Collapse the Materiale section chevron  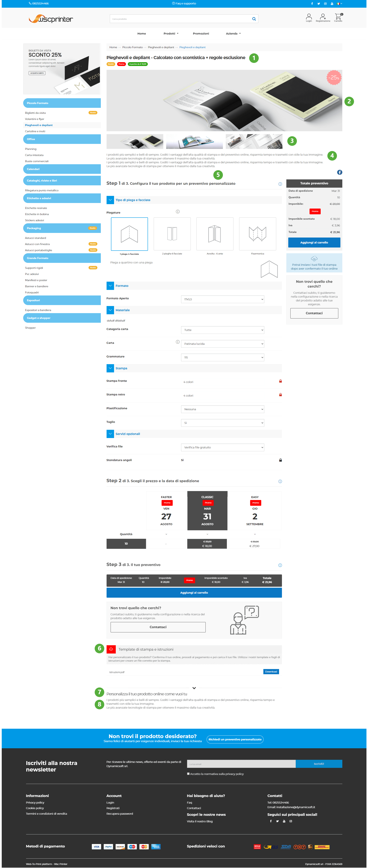click(x=110, y=310)
